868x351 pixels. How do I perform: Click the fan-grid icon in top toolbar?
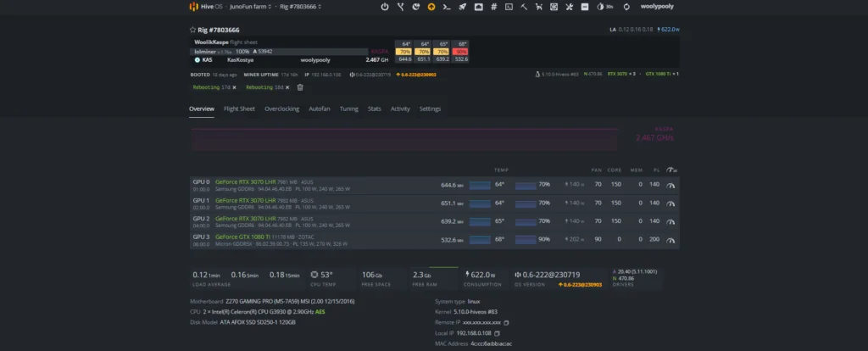click(554, 7)
